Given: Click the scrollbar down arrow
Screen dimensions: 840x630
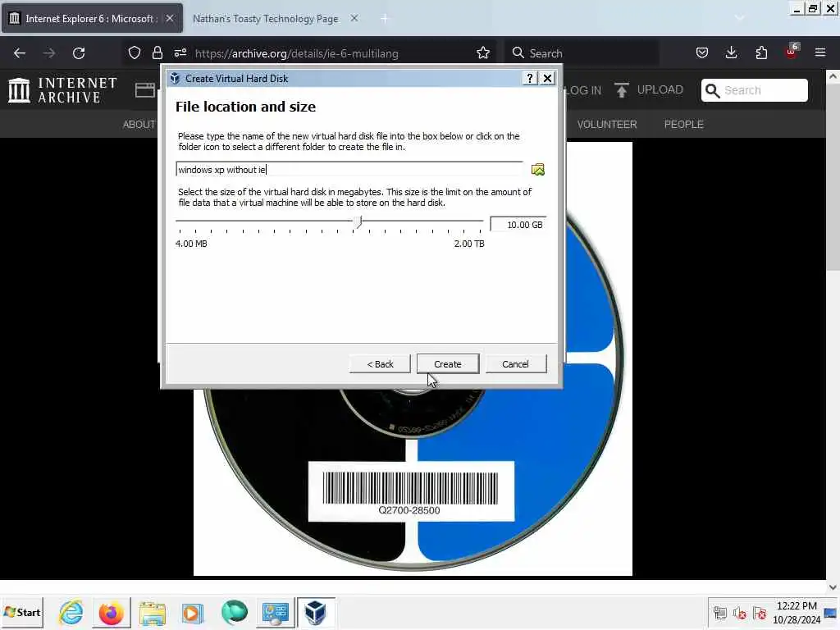Looking at the screenshot, I should pyautogui.click(x=833, y=587).
